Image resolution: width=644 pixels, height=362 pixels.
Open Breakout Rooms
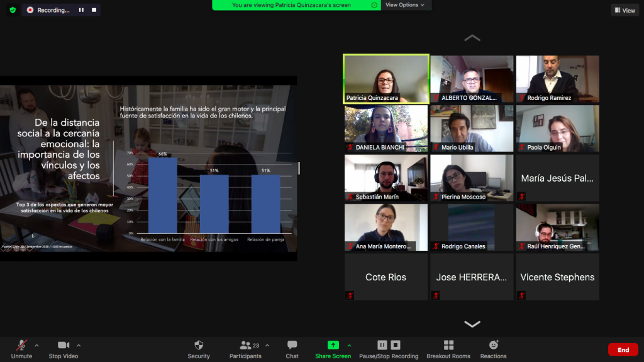(448, 346)
